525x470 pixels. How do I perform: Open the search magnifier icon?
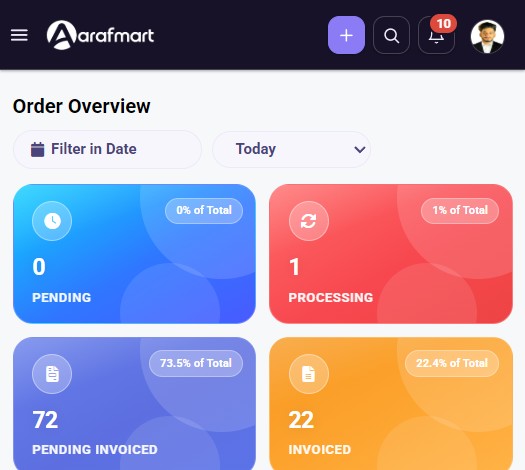click(391, 35)
